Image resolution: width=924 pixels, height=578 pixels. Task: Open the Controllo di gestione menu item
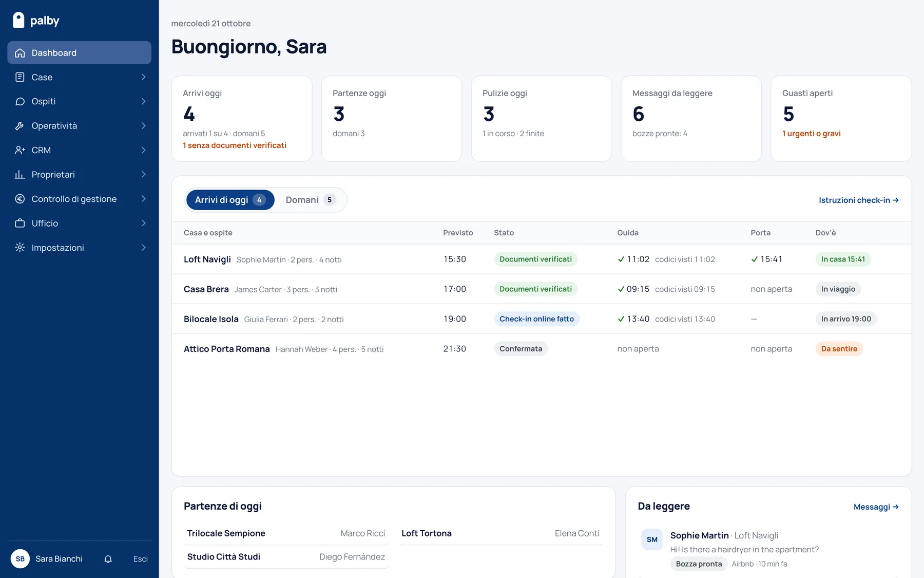point(79,199)
